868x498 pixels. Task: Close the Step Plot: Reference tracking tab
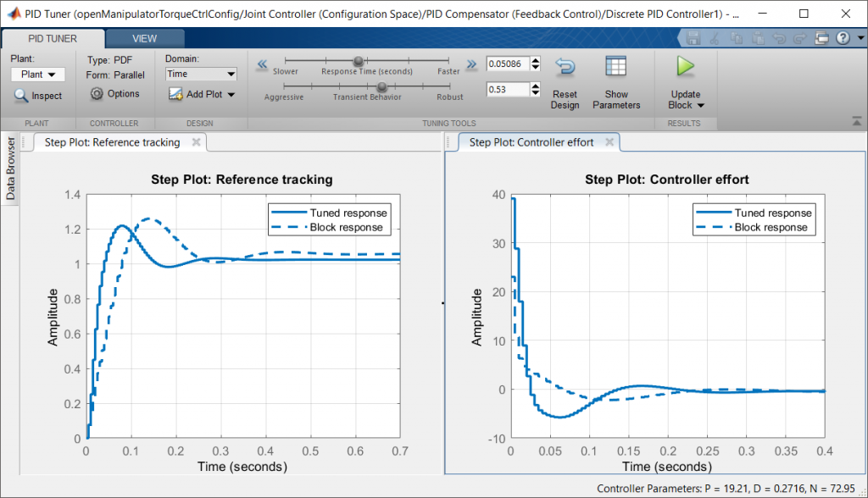click(196, 142)
